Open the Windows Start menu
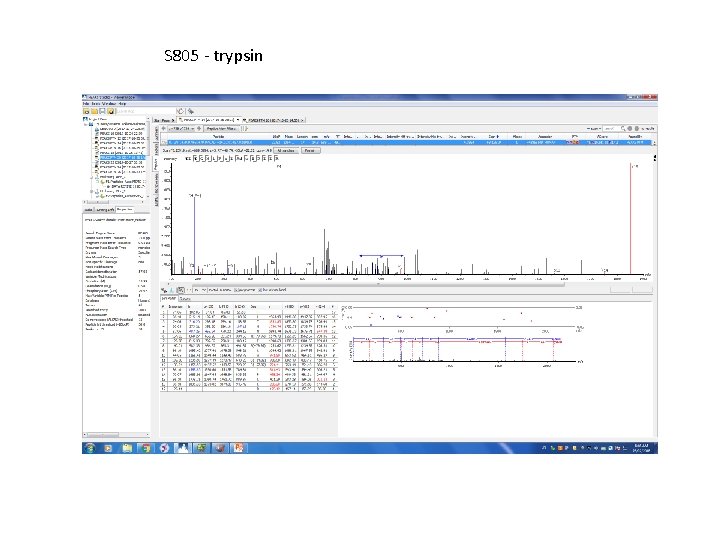720x540 pixels. pyautogui.click(x=90, y=448)
